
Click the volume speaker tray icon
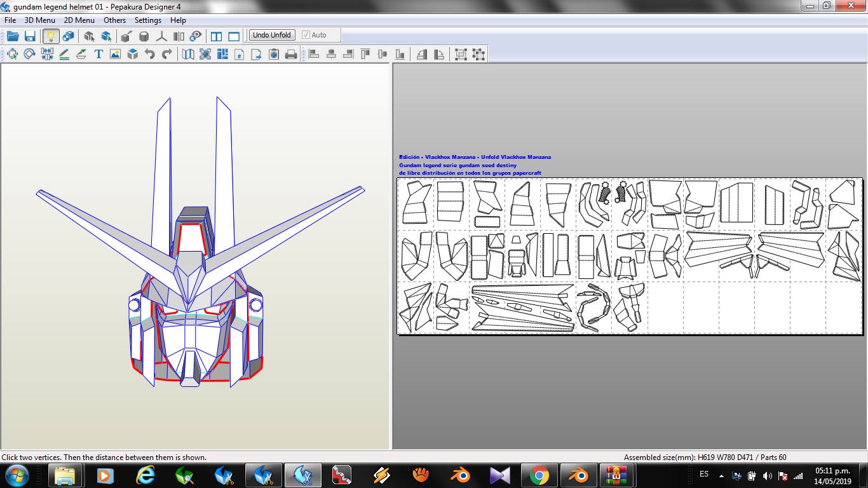pos(768,475)
